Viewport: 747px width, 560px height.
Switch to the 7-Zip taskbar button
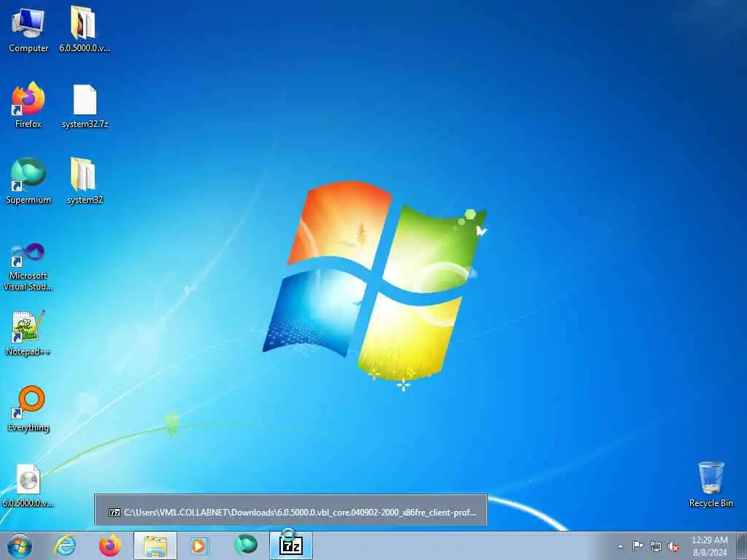[291, 545]
